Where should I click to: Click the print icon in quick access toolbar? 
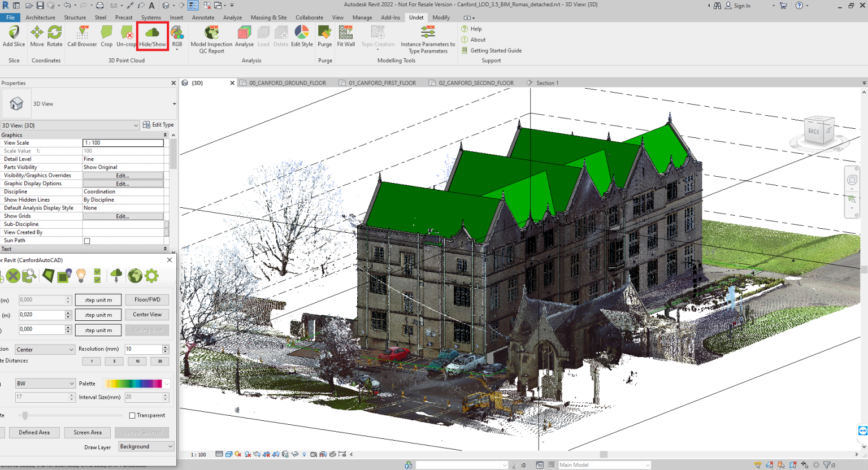click(99, 5)
